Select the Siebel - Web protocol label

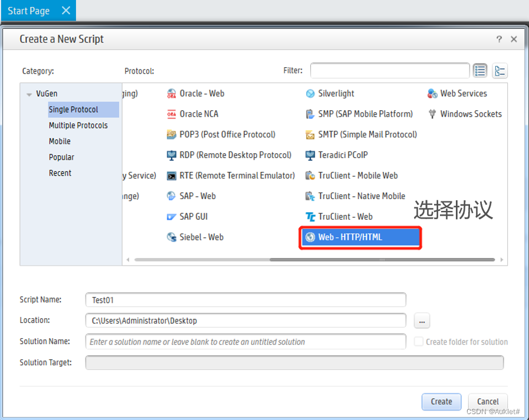(202, 237)
